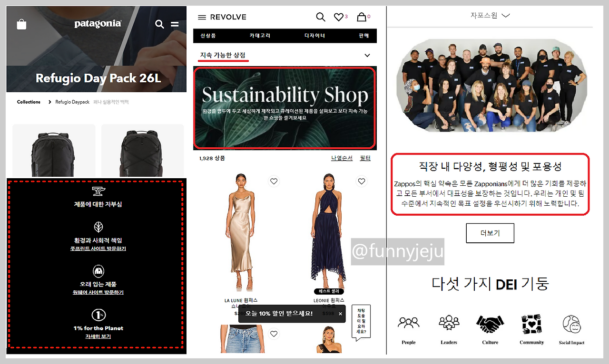The width and height of the screenshot is (609, 364).
Task: Click the 제품에 대한 자부심 text
Action: click(98, 204)
